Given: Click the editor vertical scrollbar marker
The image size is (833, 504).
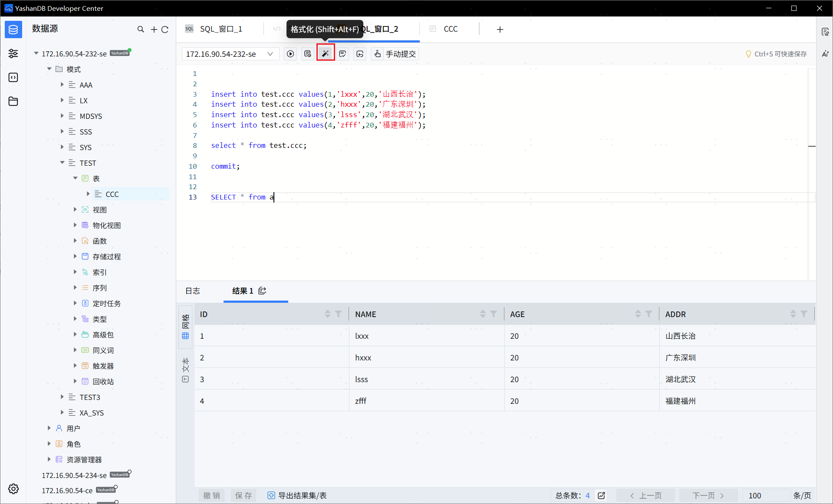Looking at the screenshot, I should point(812,146).
